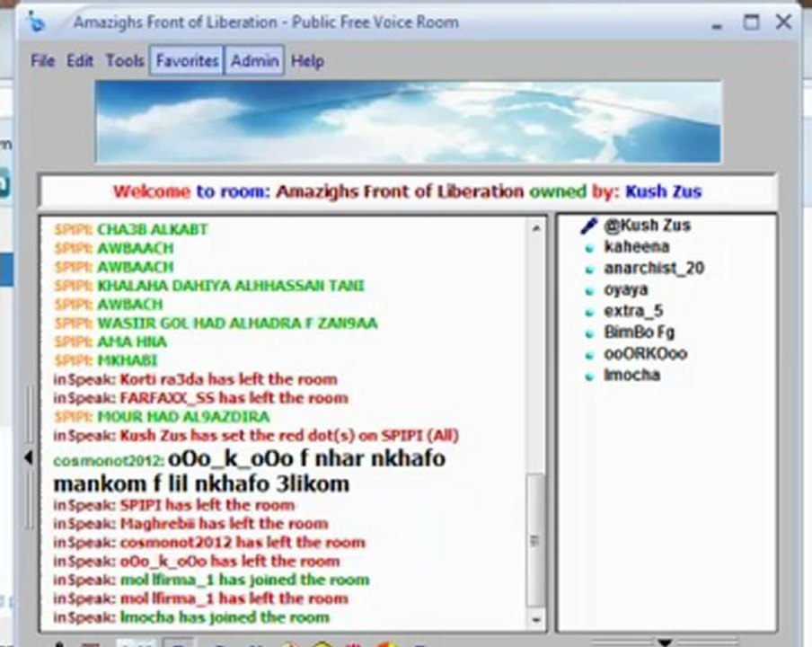The image size is (812, 647).
Task: Click 'Kush Zus has set the red dot(s)' line
Action: tap(256, 436)
